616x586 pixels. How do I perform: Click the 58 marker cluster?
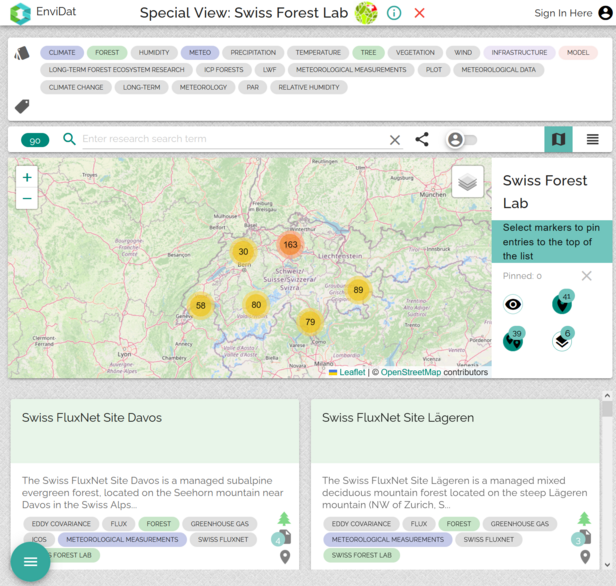click(x=200, y=306)
